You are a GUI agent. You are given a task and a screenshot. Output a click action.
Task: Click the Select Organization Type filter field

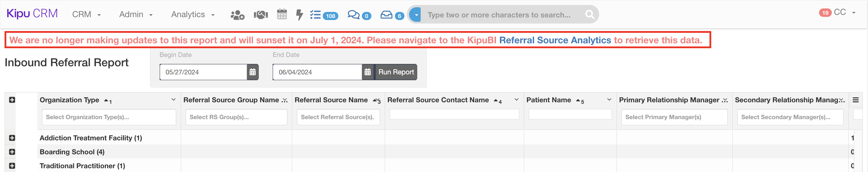click(x=109, y=117)
